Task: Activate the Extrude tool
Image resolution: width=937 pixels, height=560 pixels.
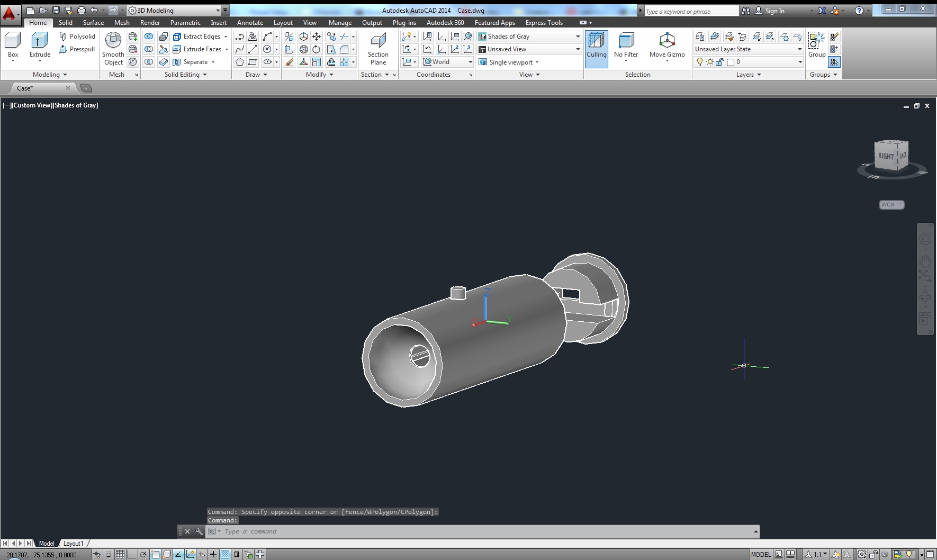Action: [40, 46]
